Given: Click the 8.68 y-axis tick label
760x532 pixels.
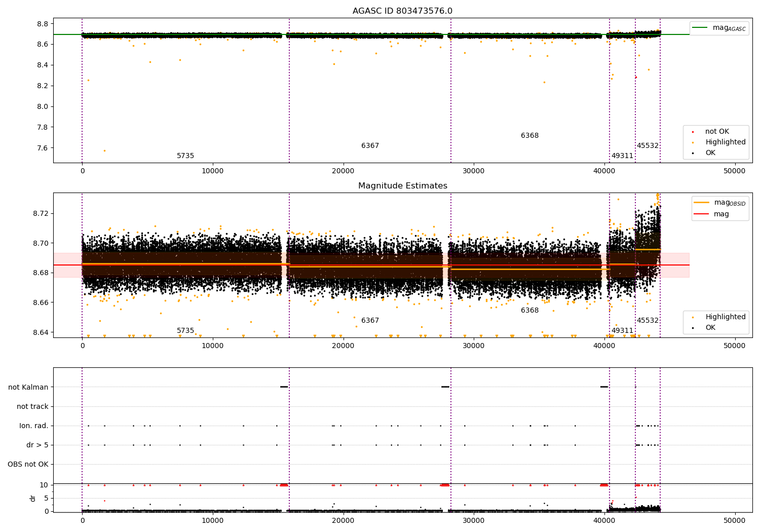Looking at the screenshot, I should 41,273.
